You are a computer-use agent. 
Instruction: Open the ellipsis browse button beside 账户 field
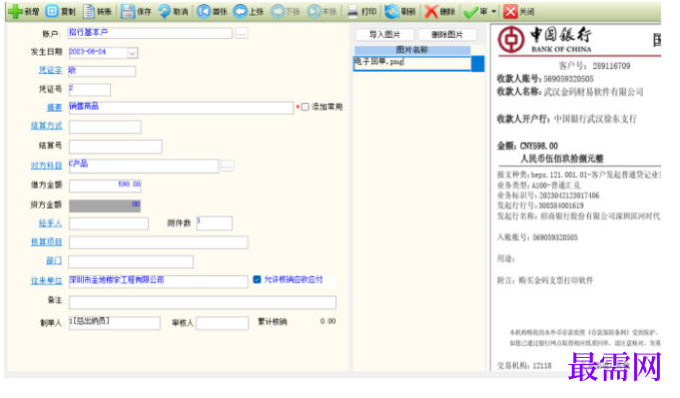click(241, 33)
